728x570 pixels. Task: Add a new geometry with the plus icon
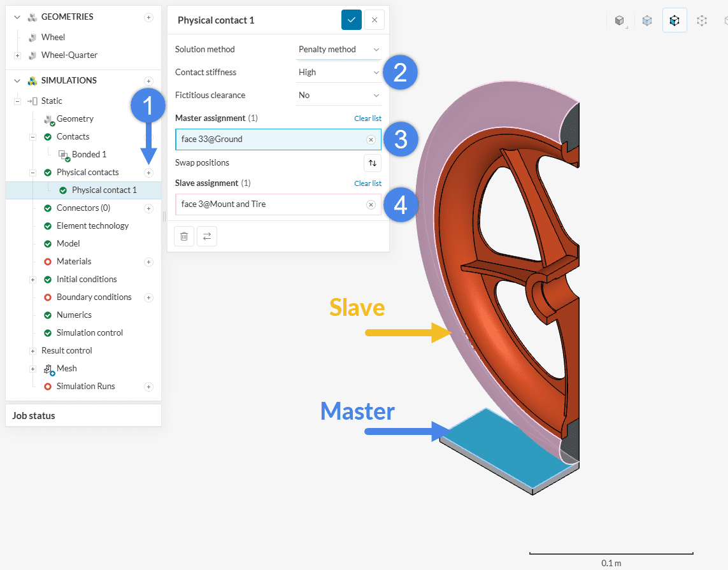click(x=148, y=17)
